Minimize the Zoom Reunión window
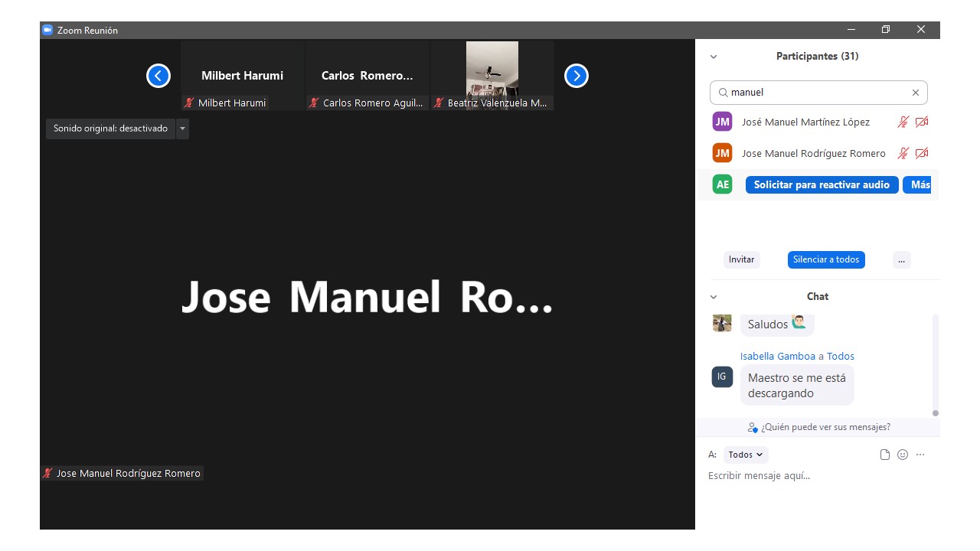The width and height of the screenshot is (980, 551). point(851,30)
